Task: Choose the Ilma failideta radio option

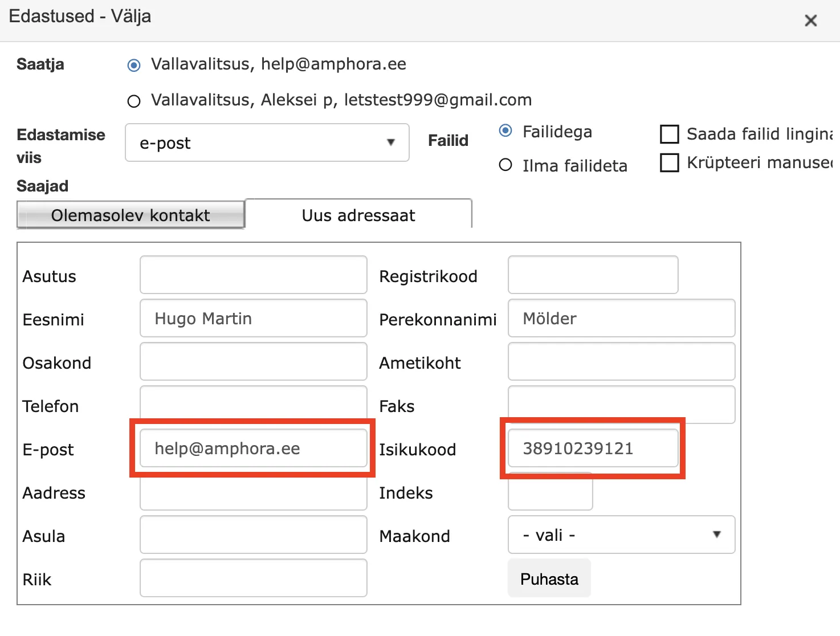Action: (x=505, y=165)
